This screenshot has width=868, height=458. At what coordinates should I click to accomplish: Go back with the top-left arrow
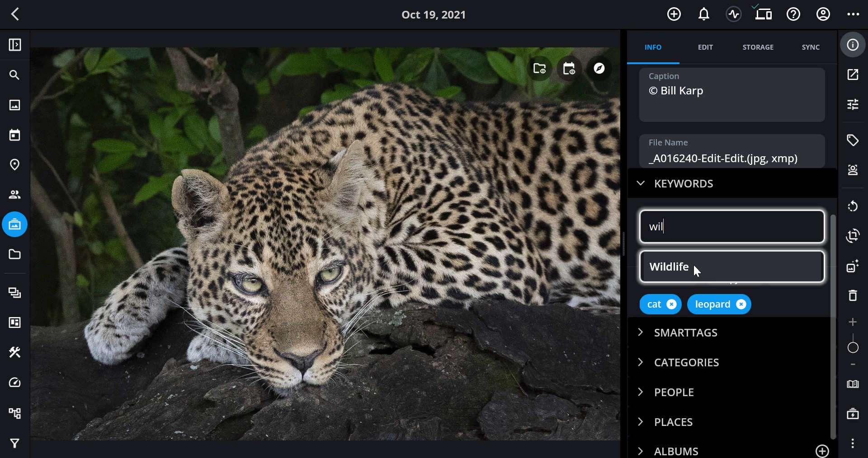[15, 14]
